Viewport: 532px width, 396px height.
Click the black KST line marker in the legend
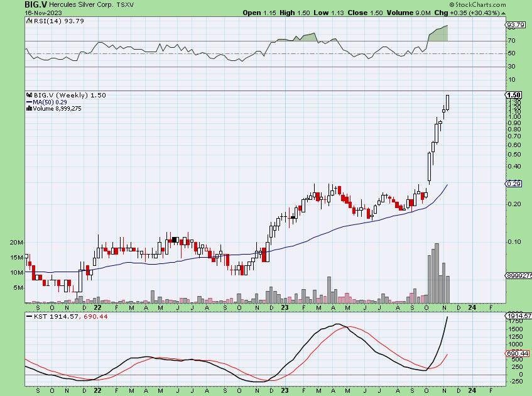pos(30,317)
